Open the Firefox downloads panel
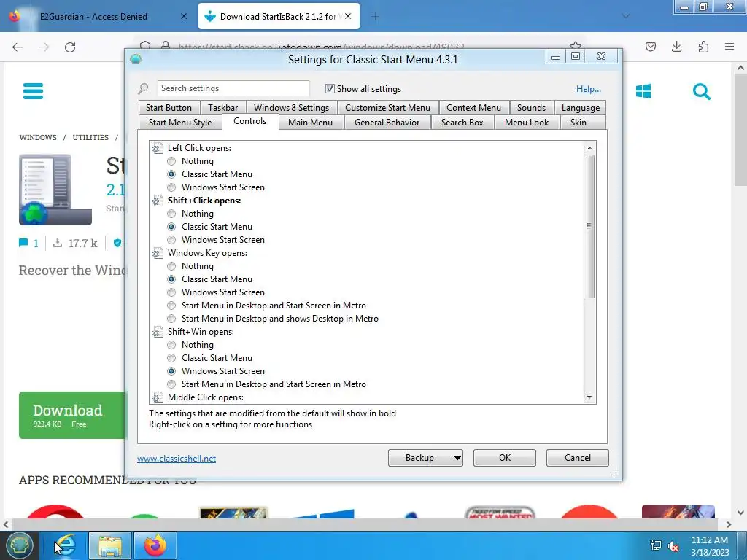The image size is (747, 560). [676, 47]
